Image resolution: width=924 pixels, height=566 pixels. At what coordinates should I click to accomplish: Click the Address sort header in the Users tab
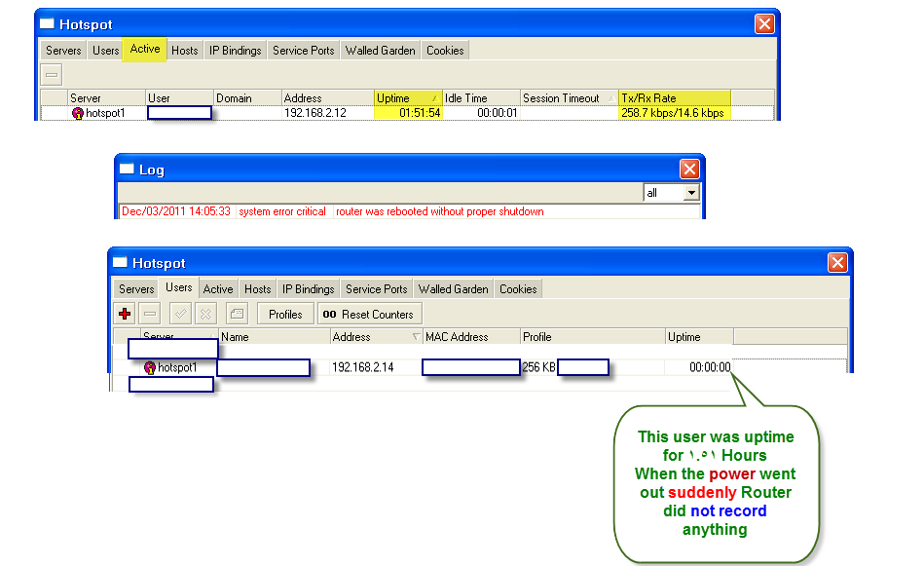coord(376,336)
